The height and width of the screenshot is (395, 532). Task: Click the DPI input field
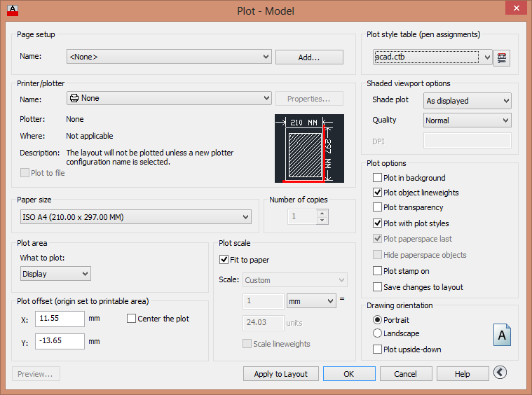(x=468, y=141)
